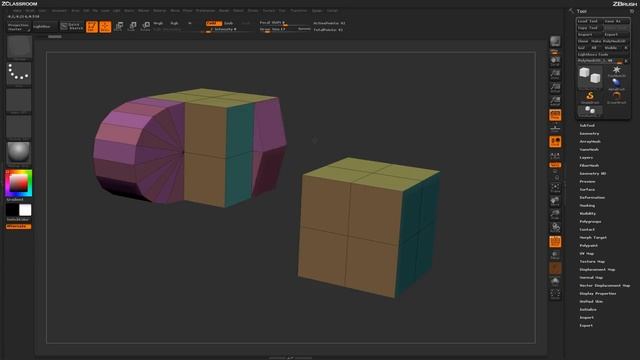Open the Transform menu
This screenshot has width=640, height=360.
(x=298, y=11)
